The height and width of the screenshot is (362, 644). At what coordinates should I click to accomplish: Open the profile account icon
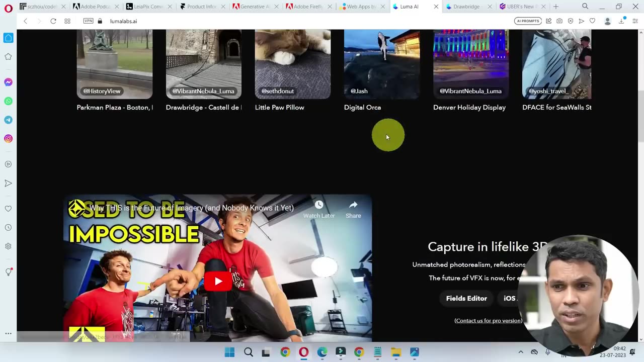(607, 21)
